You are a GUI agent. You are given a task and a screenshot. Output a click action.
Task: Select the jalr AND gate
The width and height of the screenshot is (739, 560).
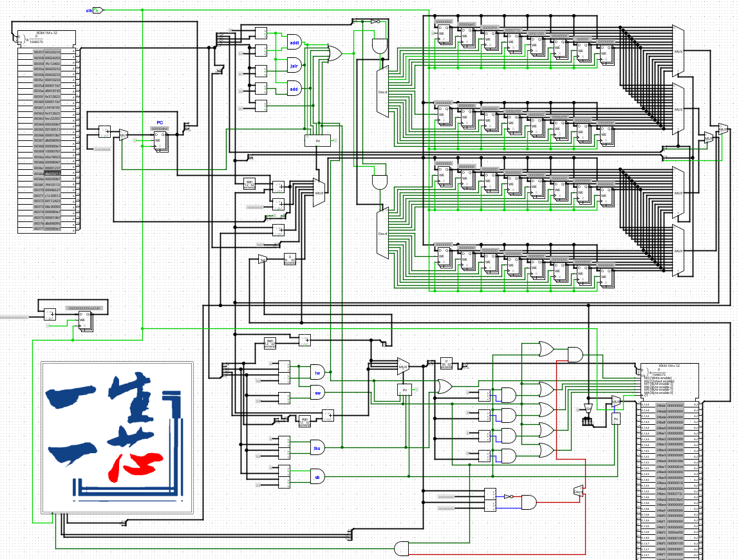pos(294,66)
